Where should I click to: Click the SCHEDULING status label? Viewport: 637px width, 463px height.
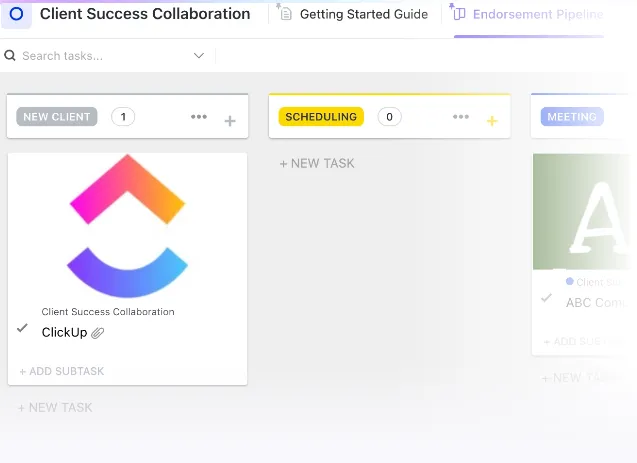point(321,117)
